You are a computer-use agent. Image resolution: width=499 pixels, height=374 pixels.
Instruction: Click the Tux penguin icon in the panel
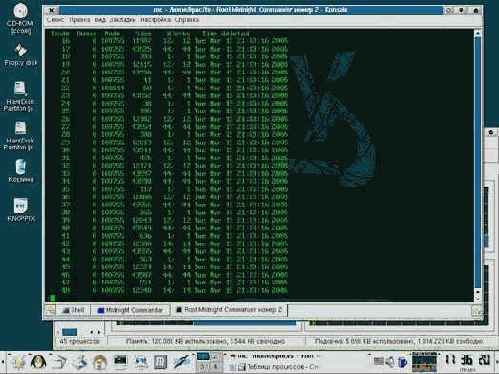point(38,362)
